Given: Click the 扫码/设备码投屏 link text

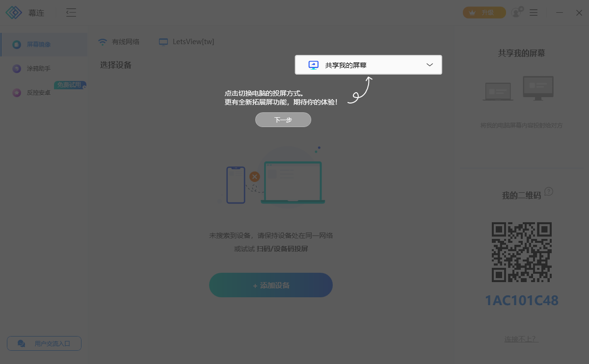Looking at the screenshot, I should point(282,249).
